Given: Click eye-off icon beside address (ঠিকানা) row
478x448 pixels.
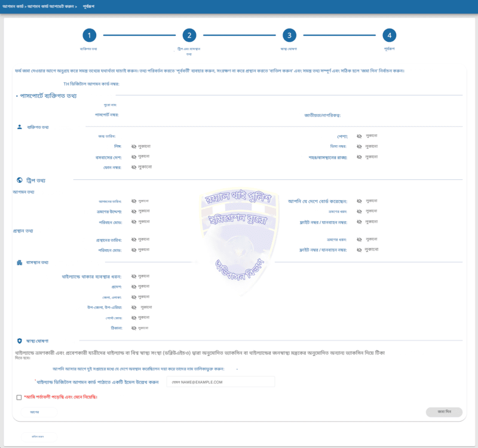Looking at the screenshot, I should pos(134,328).
